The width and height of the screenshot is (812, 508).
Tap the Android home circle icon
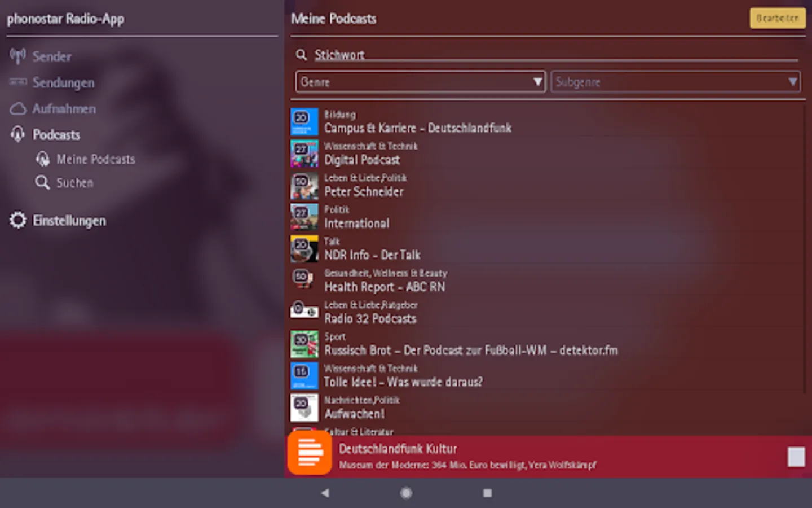406,493
